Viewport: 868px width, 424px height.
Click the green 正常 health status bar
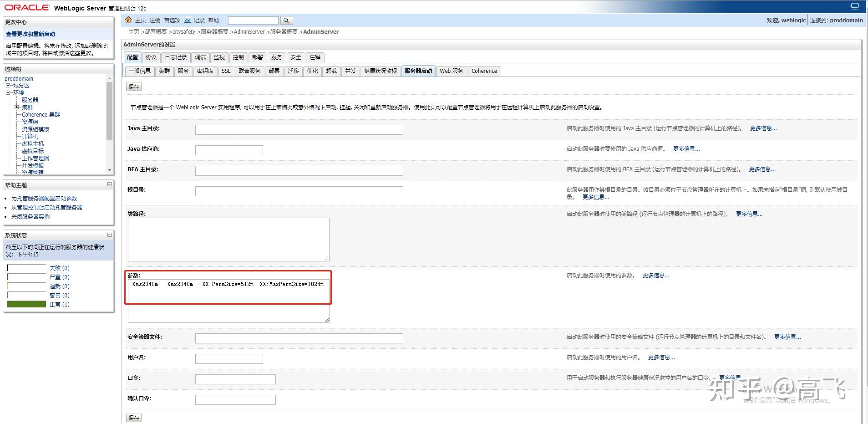[x=26, y=304]
